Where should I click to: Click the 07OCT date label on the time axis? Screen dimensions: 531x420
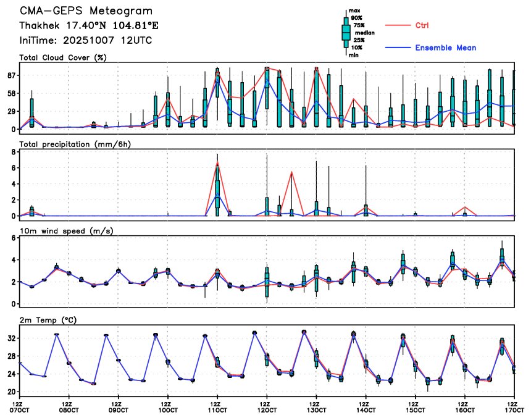tap(20, 409)
